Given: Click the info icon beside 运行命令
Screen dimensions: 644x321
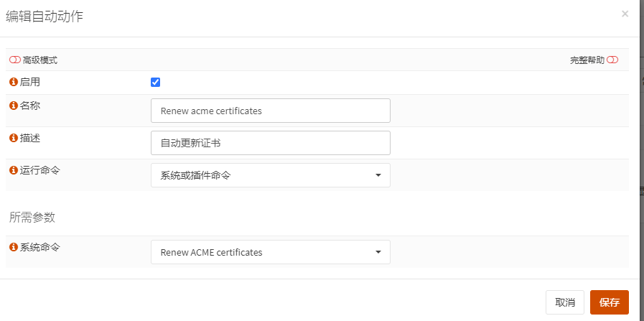Looking at the screenshot, I should (13, 170).
